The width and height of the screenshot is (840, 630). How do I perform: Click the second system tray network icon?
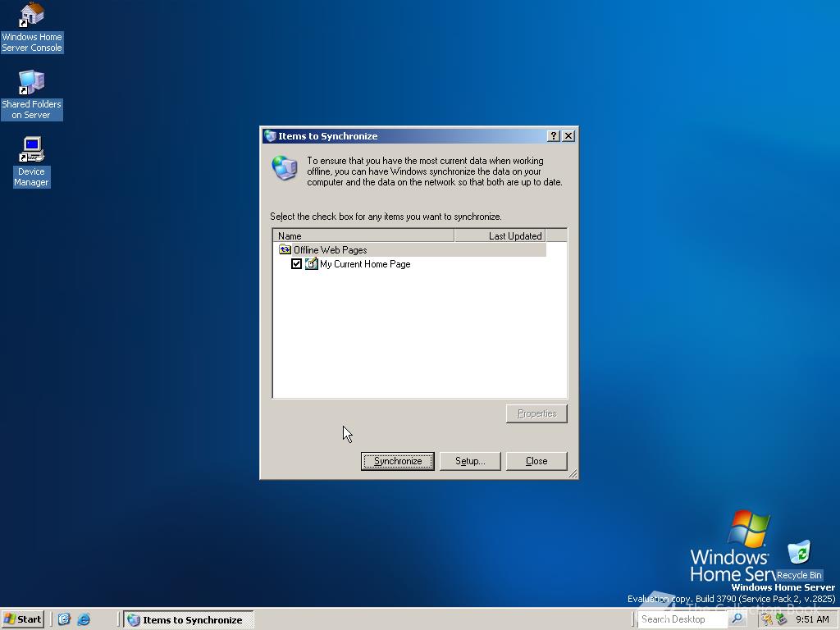tap(782, 620)
